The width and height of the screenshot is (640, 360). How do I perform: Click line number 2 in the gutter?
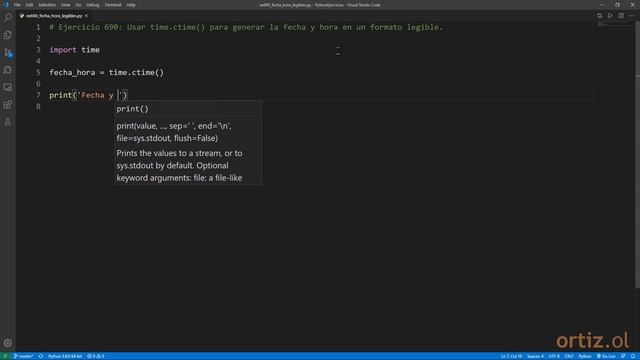point(38,38)
